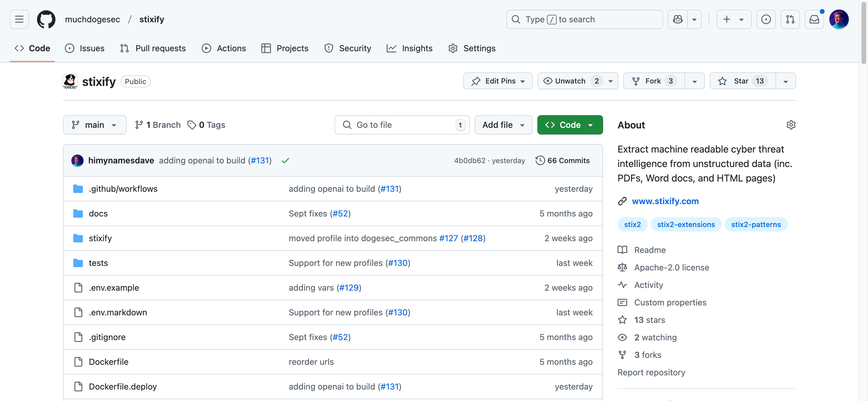The image size is (868, 401).
Task: Open the Edit Pins control
Action: 498,81
